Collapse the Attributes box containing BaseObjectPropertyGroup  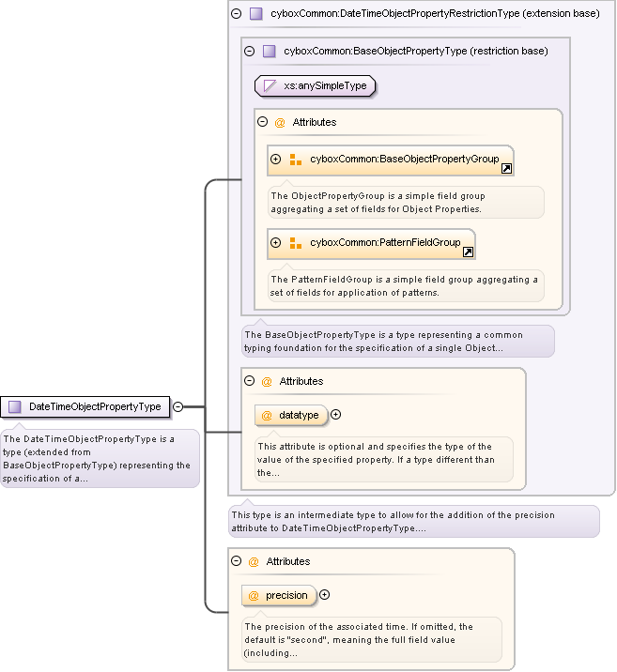(x=262, y=122)
